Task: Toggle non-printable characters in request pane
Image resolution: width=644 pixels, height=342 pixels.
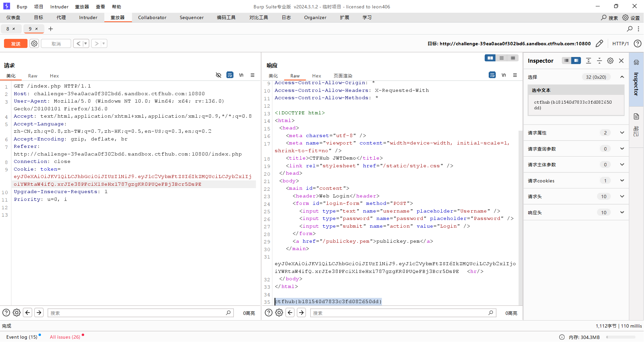Action: [x=241, y=75]
